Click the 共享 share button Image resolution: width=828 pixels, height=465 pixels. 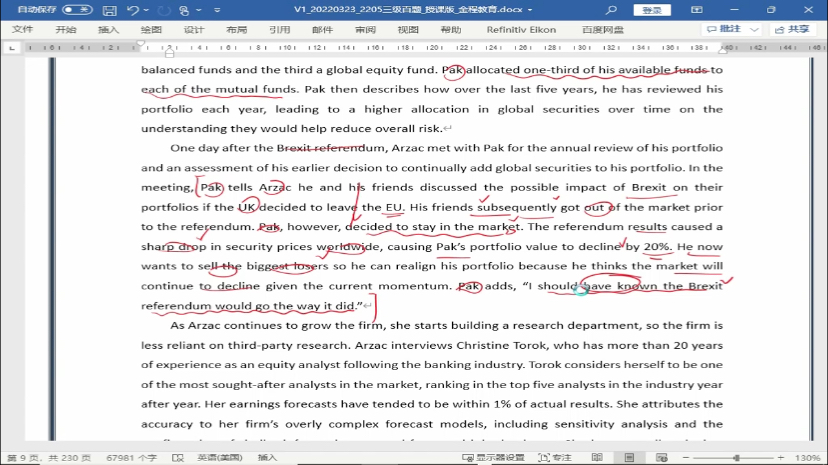pos(792,30)
